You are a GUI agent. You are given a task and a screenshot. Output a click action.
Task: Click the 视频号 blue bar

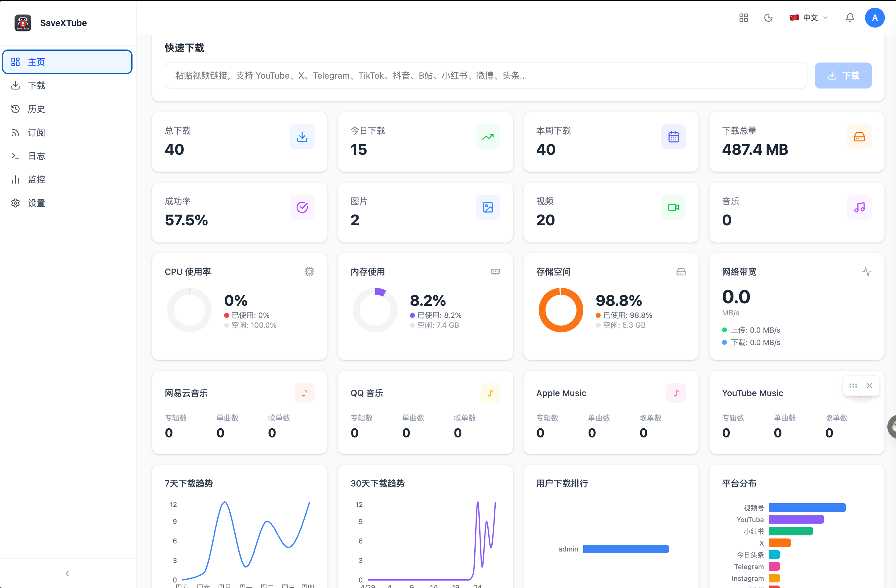(x=807, y=508)
